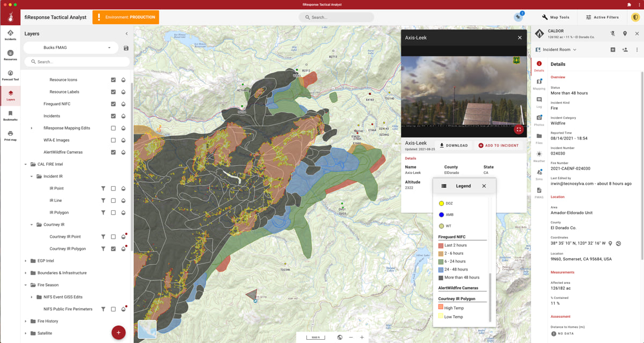Open the Resources sidebar section
644x343 pixels.
[10, 55]
